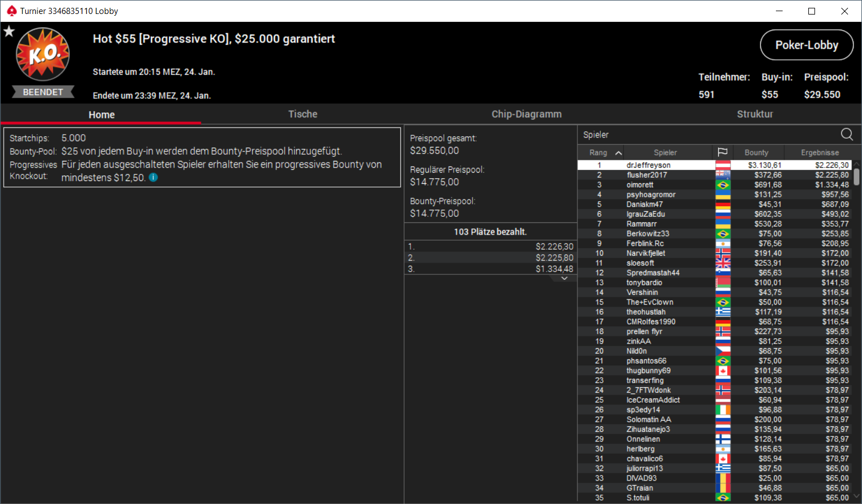Open the Chip-Diagramm tab
862x504 pixels.
pyautogui.click(x=527, y=114)
